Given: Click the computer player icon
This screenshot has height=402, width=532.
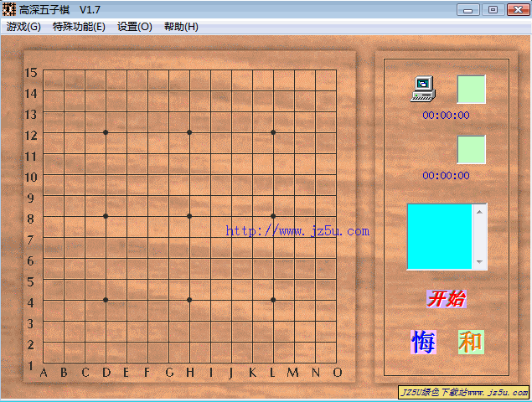Looking at the screenshot, I should point(423,88).
